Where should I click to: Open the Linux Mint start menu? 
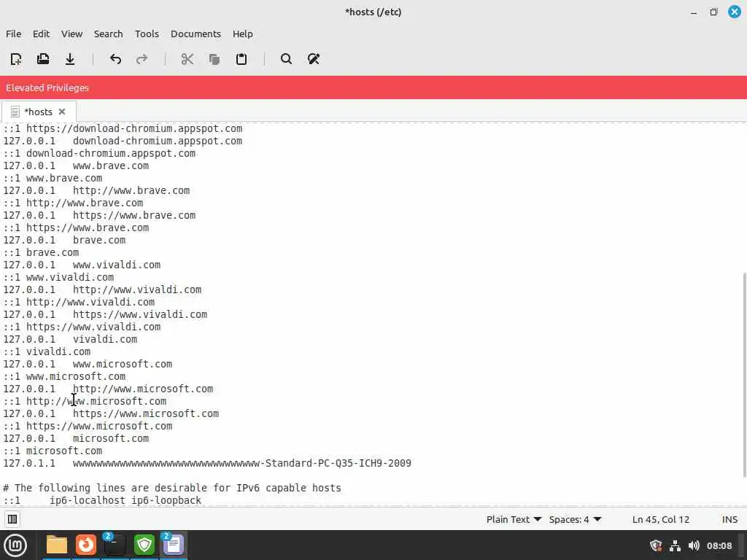pyautogui.click(x=15, y=545)
